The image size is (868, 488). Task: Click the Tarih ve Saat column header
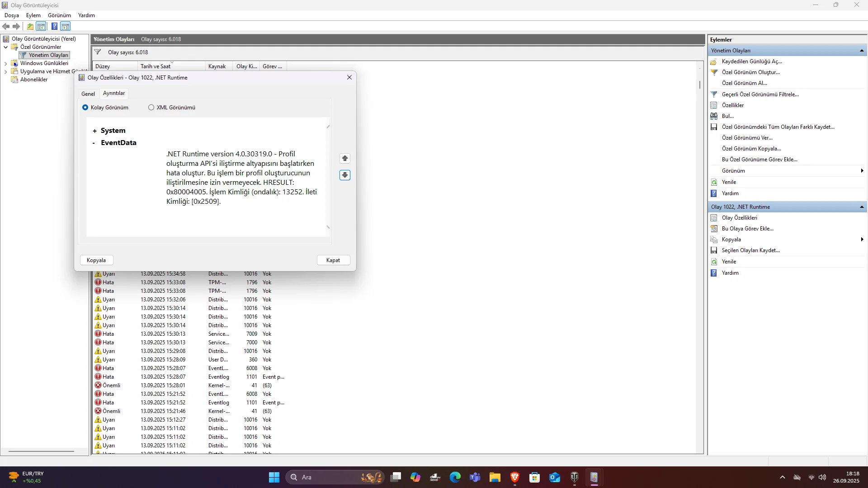tap(156, 66)
